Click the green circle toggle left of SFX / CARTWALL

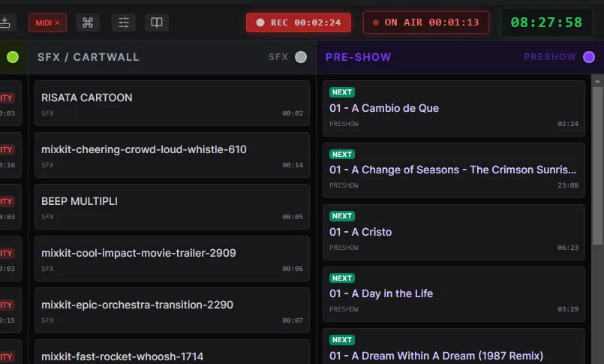pyautogui.click(x=13, y=57)
